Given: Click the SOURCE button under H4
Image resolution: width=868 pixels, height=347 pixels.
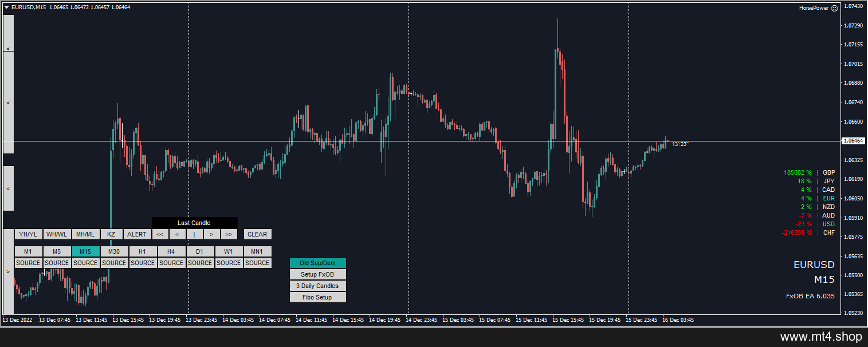Looking at the screenshot, I should click(x=172, y=263).
